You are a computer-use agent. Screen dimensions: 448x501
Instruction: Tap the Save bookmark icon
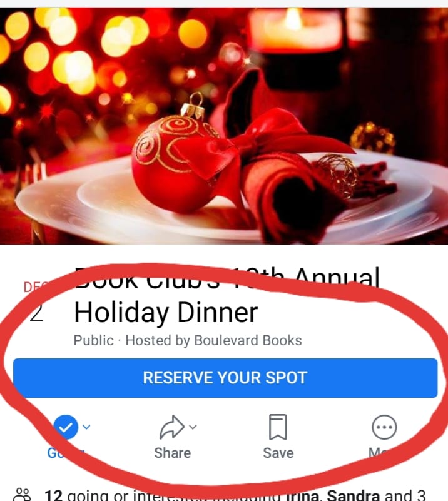278,427
